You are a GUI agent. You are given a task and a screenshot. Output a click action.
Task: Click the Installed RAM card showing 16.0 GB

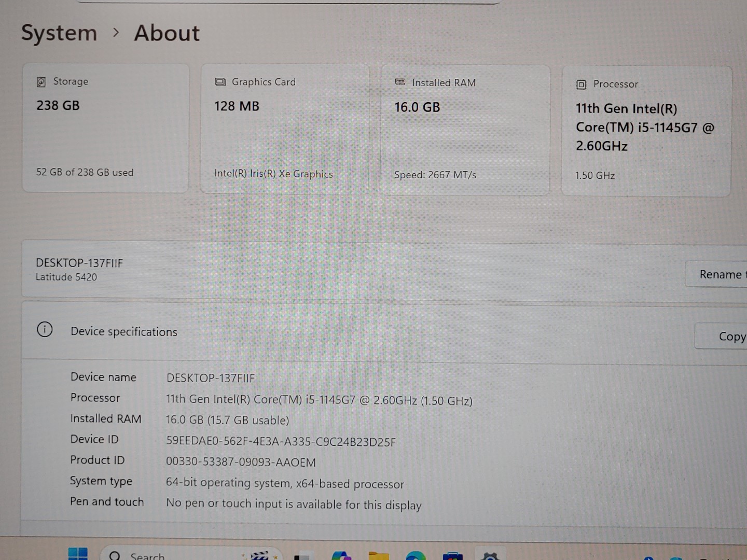pyautogui.click(x=465, y=129)
